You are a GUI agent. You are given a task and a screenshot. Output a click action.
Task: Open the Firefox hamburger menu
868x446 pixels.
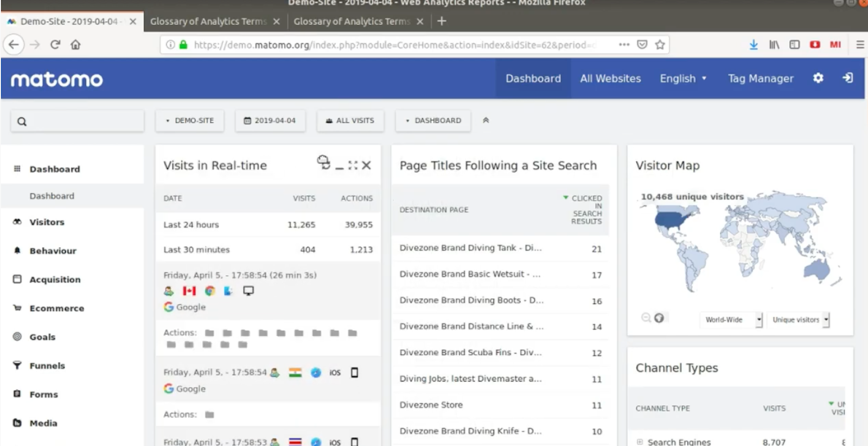pyautogui.click(x=860, y=44)
